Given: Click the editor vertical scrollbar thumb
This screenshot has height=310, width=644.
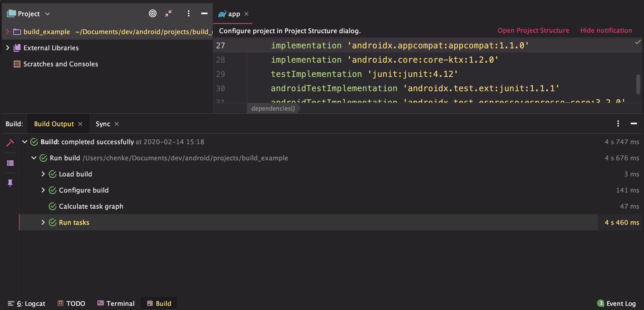Looking at the screenshot, I should (638, 84).
